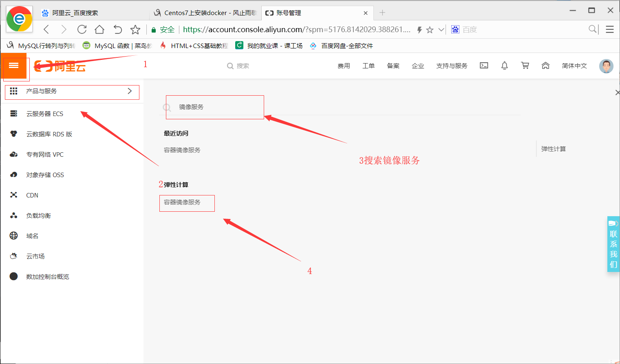The height and width of the screenshot is (364, 620).
Task: Close the product panel with X
Action: click(617, 93)
